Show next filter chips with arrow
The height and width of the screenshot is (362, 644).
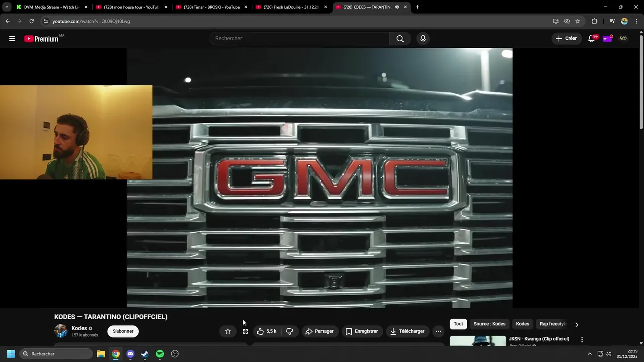[x=577, y=324]
